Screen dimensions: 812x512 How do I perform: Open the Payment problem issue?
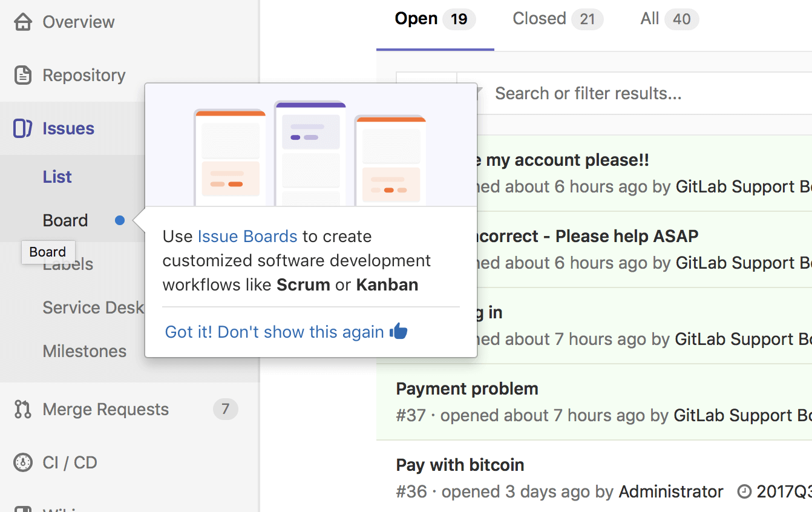coord(467,389)
